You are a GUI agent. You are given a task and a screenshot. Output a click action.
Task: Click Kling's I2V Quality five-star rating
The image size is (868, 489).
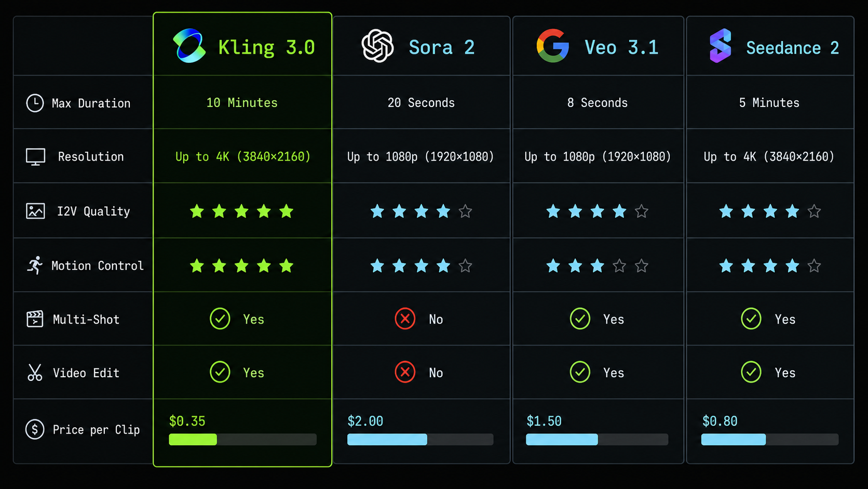click(x=241, y=211)
